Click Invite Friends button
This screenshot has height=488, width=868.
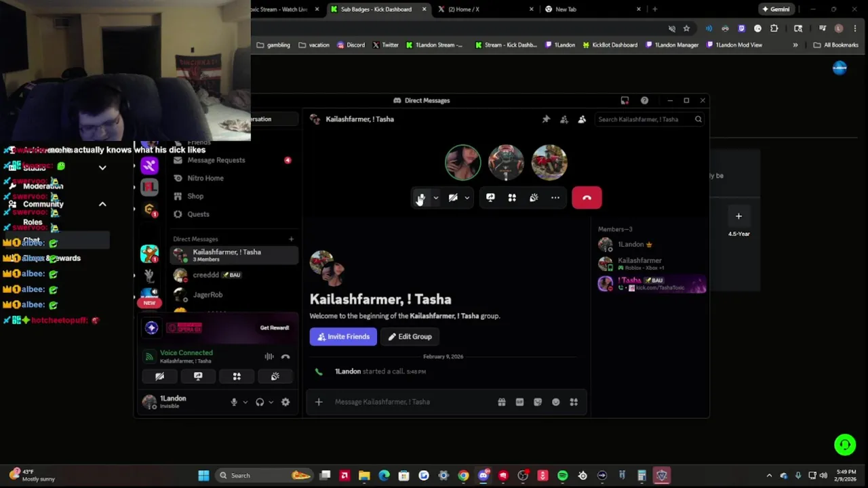tap(343, 337)
